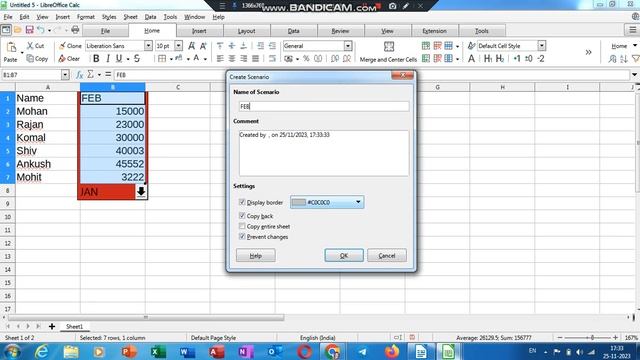640x360 pixels.
Task: Enable the Copy entire sheet checkbox
Action: point(242,226)
